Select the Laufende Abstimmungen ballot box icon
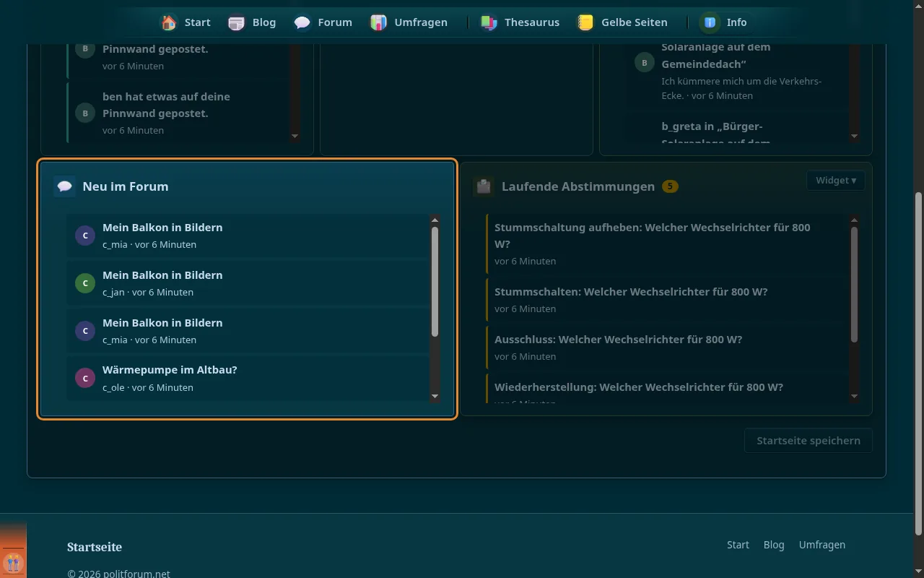Image resolution: width=924 pixels, height=578 pixels. [484, 186]
